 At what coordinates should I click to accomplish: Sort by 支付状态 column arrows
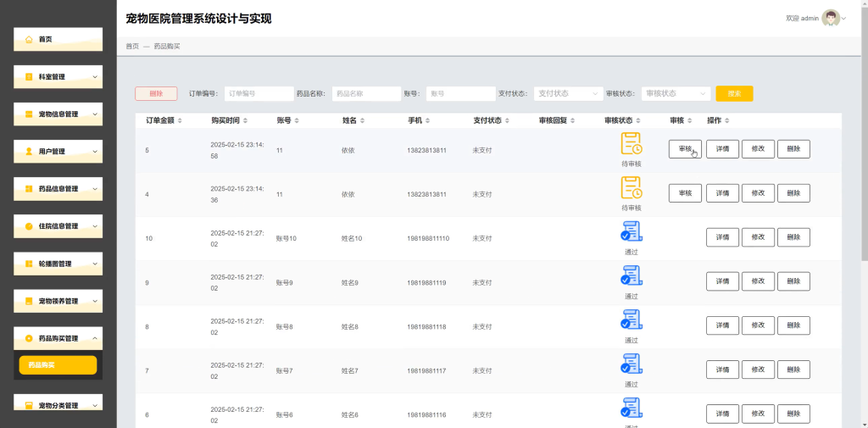pyautogui.click(x=507, y=120)
